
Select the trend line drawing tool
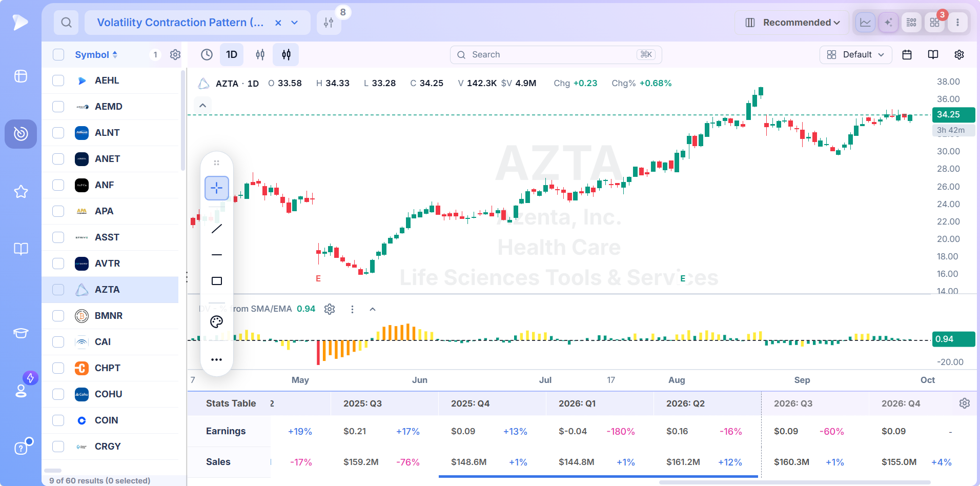point(217,229)
